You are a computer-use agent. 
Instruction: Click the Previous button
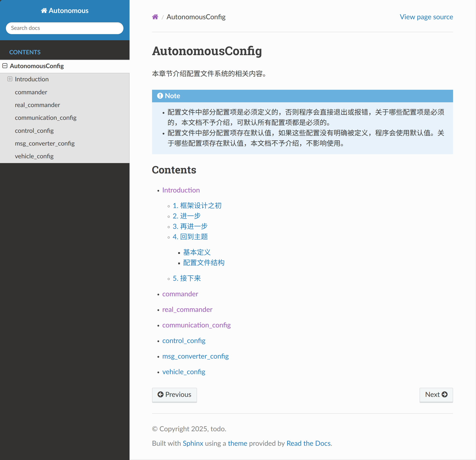pyautogui.click(x=174, y=394)
